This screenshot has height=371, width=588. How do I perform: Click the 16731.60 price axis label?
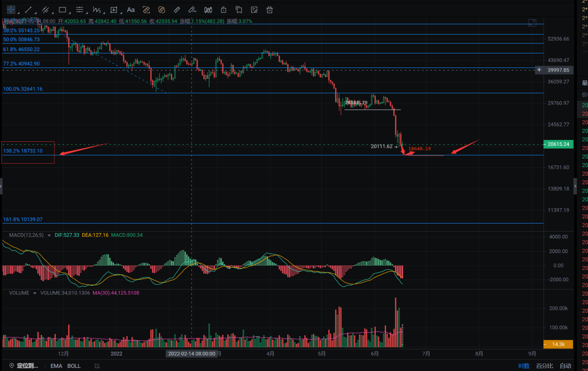[558, 167]
